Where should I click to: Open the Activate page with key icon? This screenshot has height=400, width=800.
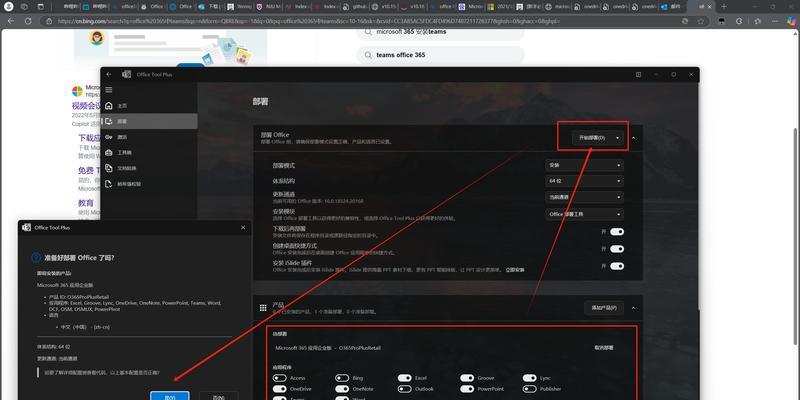tap(149, 137)
